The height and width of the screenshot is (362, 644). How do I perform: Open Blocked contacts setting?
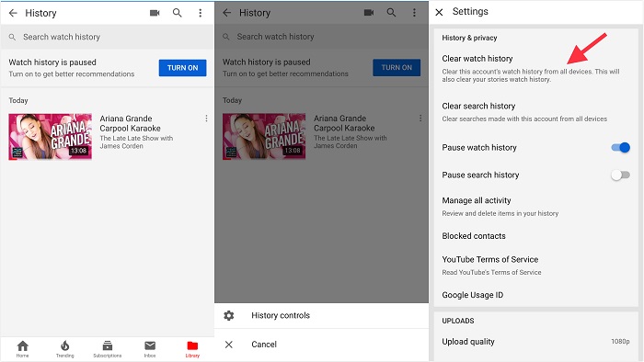tap(536, 236)
